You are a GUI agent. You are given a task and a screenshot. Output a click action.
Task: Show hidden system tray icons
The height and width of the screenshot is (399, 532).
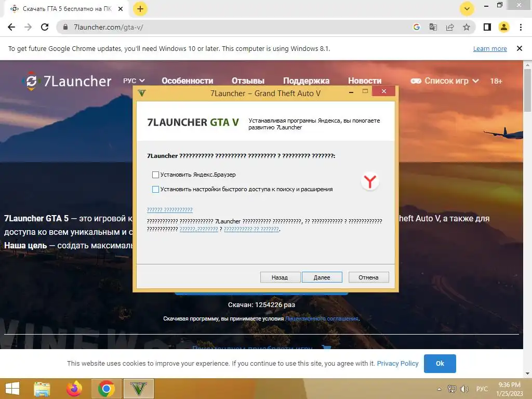pyautogui.click(x=440, y=389)
